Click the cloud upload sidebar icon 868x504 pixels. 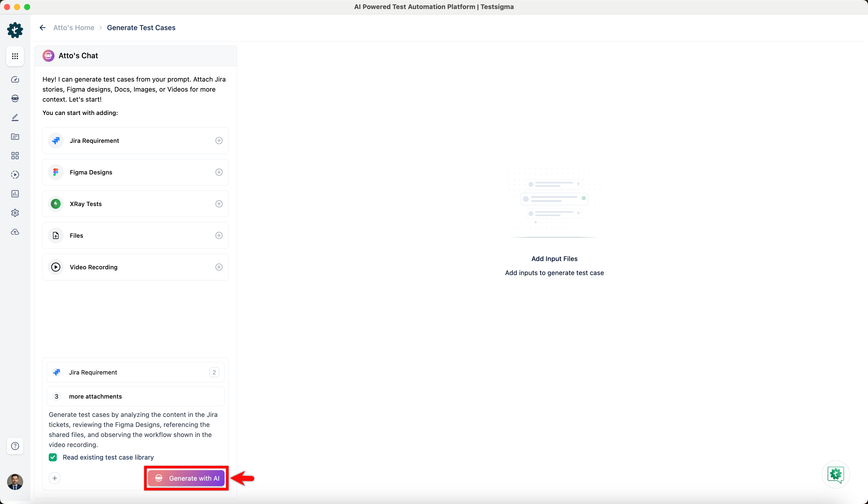tap(15, 232)
